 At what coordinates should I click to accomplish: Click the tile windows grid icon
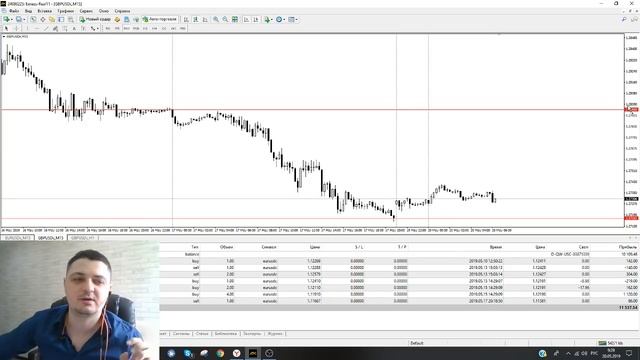coord(235,19)
